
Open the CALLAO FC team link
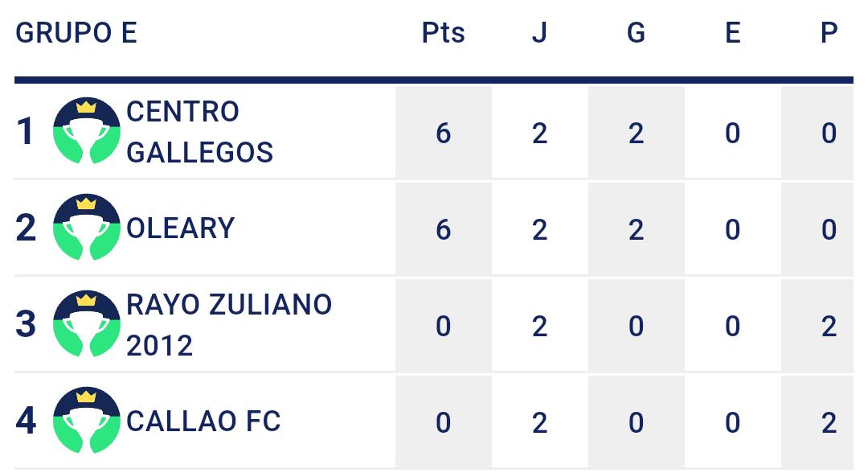click(203, 421)
